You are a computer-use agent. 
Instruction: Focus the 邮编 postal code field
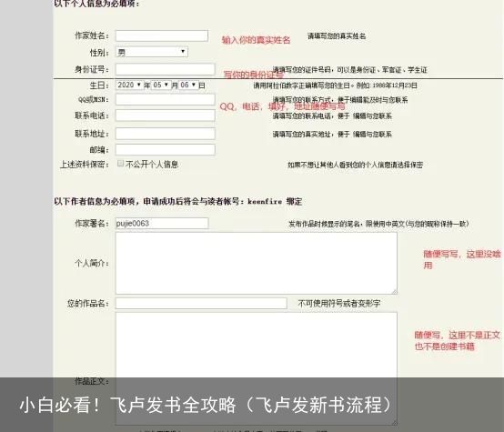[166, 150]
